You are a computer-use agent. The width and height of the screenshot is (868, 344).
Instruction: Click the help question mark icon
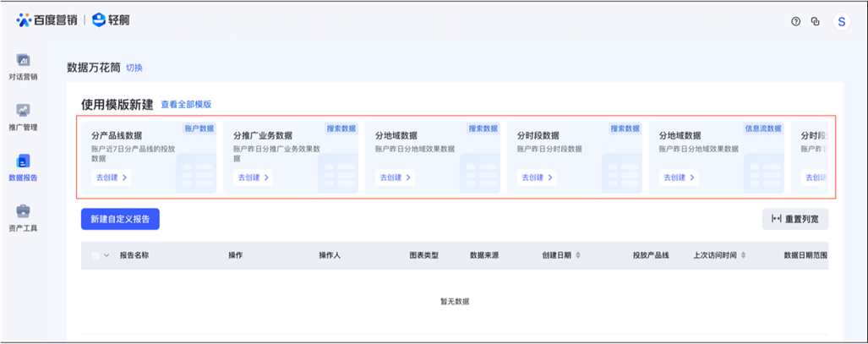point(795,22)
